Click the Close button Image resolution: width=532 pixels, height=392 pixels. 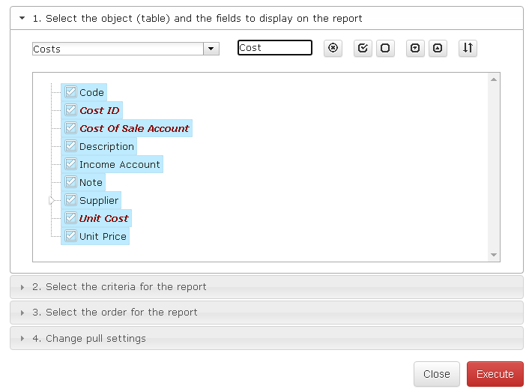click(437, 374)
